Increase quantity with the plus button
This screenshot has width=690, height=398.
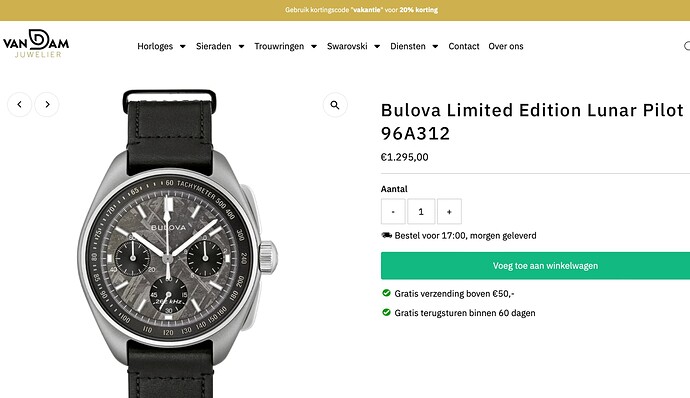(x=449, y=211)
